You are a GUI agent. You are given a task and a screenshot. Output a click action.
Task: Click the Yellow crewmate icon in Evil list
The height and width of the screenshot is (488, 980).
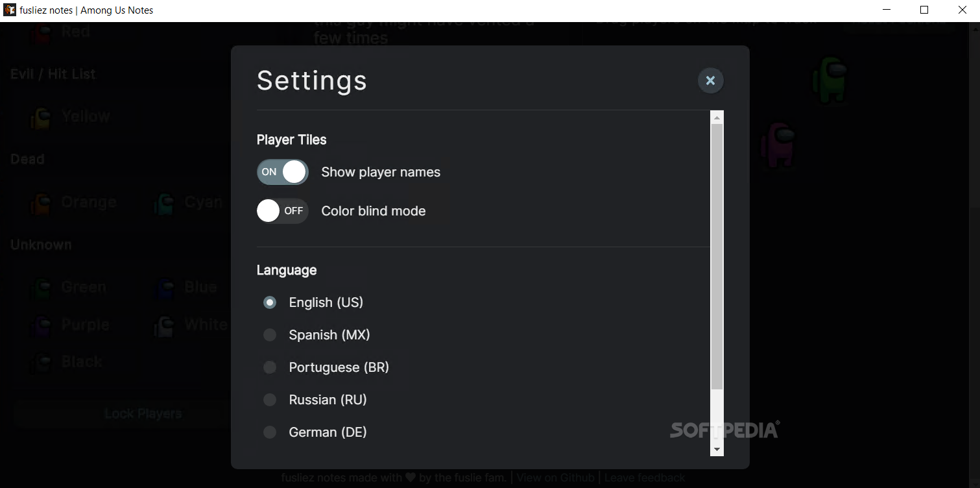click(41, 117)
